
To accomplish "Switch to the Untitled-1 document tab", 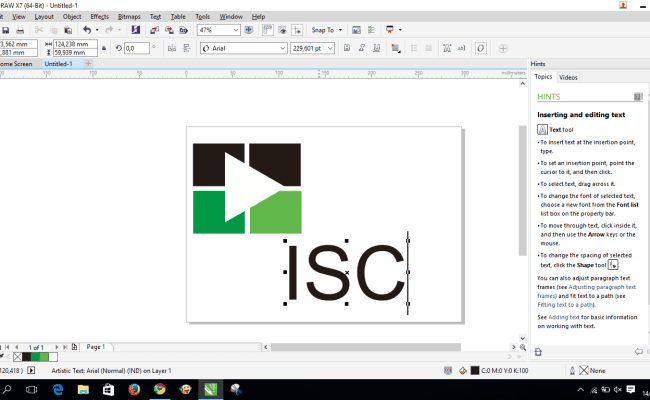I will click(58, 64).
